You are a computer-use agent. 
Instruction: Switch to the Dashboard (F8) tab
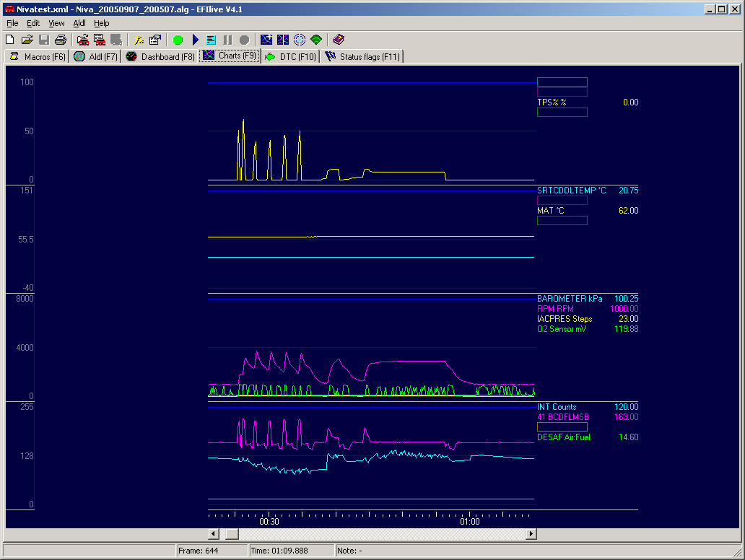pyautogui.click(x=160, y=56)
